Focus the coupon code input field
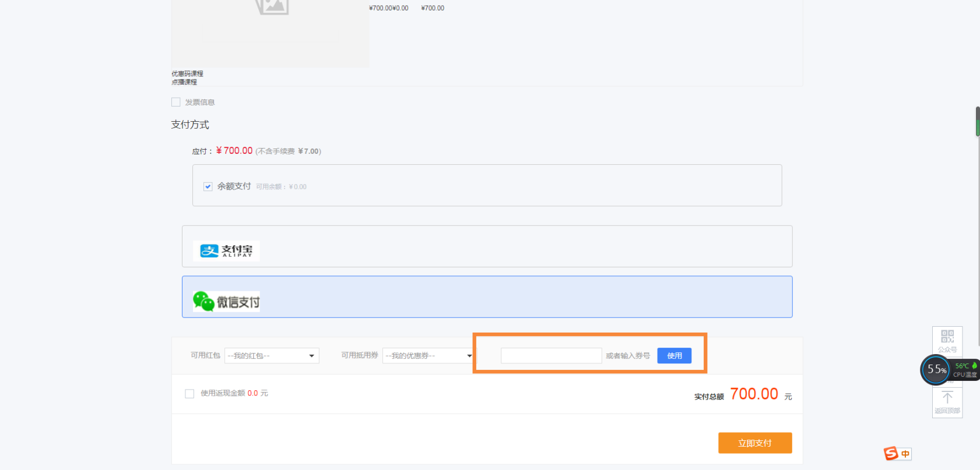The image size is (980, 470). [551, 356]
